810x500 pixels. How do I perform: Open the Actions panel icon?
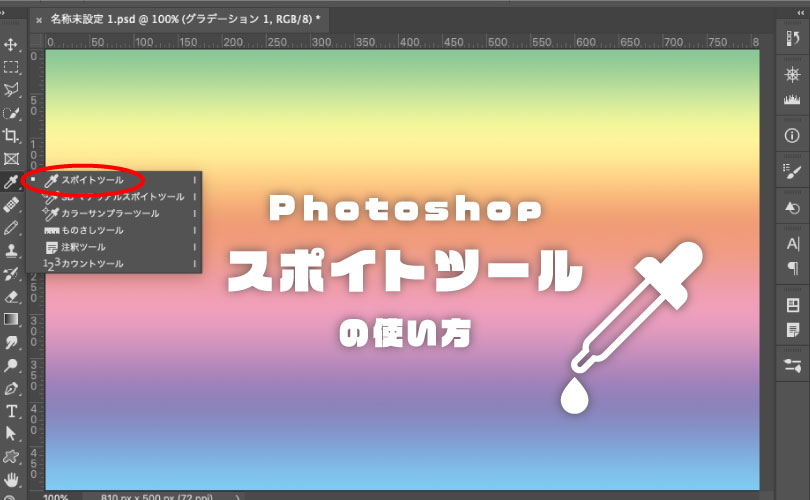792,208
